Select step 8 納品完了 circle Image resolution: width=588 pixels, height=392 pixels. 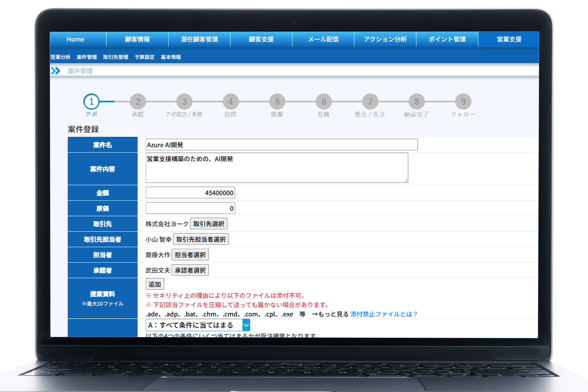pyautogui.click(x=417, y=102)
